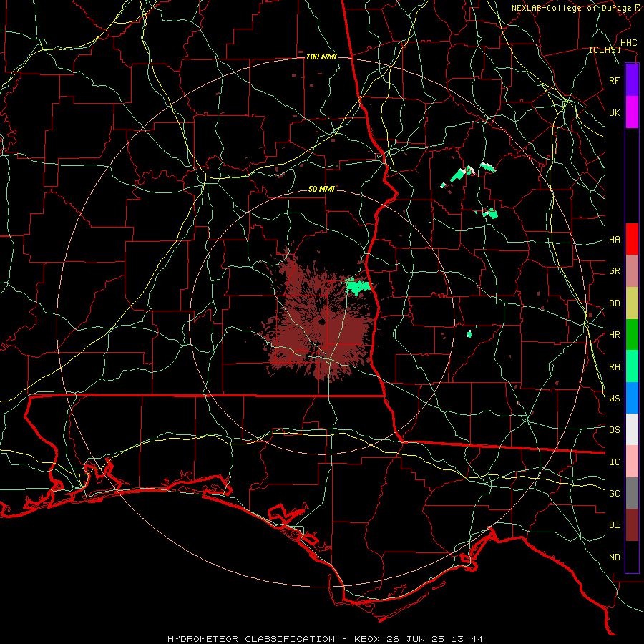644x644 pixels.
Task: Click the Hydrometeor Classification KEOX timestamp caption
Action: pos(325,639)
